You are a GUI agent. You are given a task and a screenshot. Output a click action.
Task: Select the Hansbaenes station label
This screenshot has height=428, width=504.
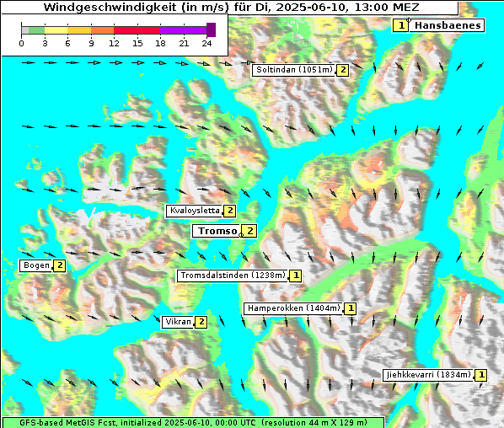click(x=447, y=25)
